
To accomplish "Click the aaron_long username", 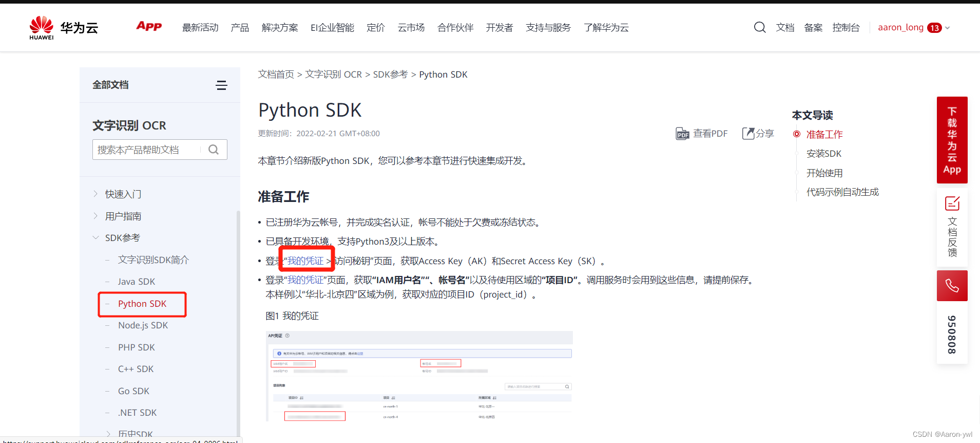I will point(900,28).
